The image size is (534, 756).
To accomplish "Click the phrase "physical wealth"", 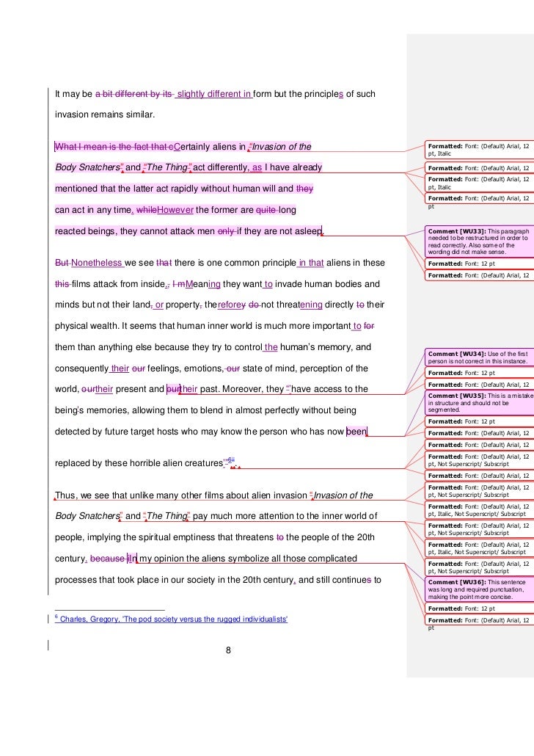I will point(87,326).
